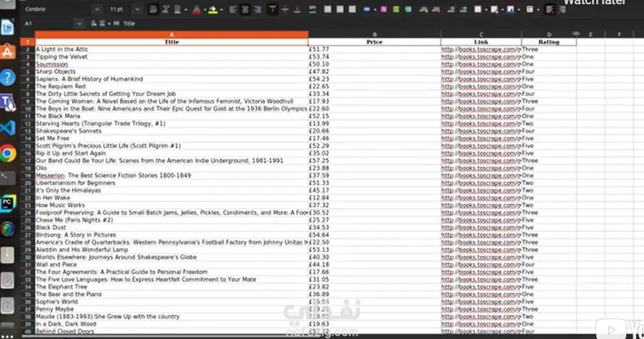Open the font size dropdown
The image size is (644, 339).
click(x=137, y=9)
